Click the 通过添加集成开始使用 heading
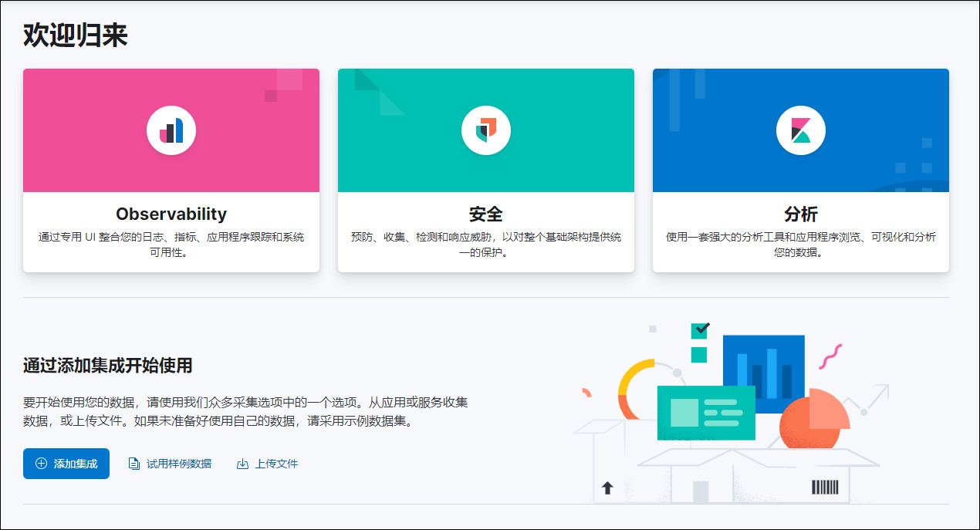 click(x=107, y=366)
